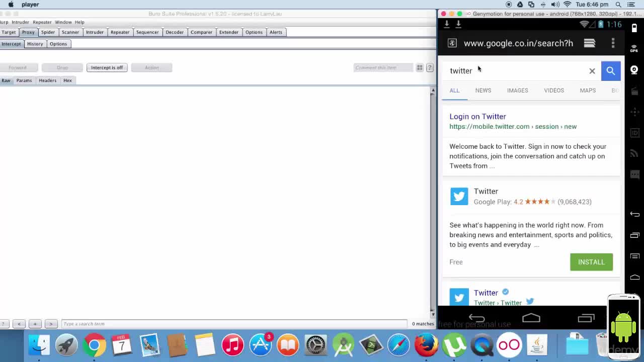This screenshot has height=362, width=644.
Task: Switch to the Target tab
Action: (x=9, y=32)
